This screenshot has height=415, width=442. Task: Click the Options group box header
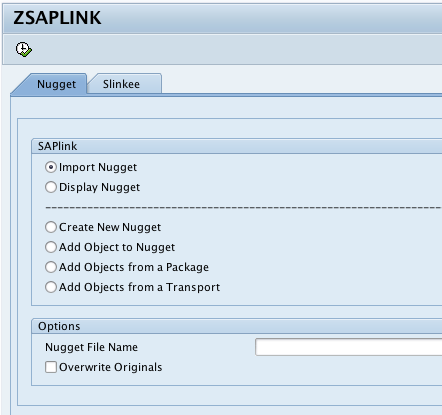(237, 326)
